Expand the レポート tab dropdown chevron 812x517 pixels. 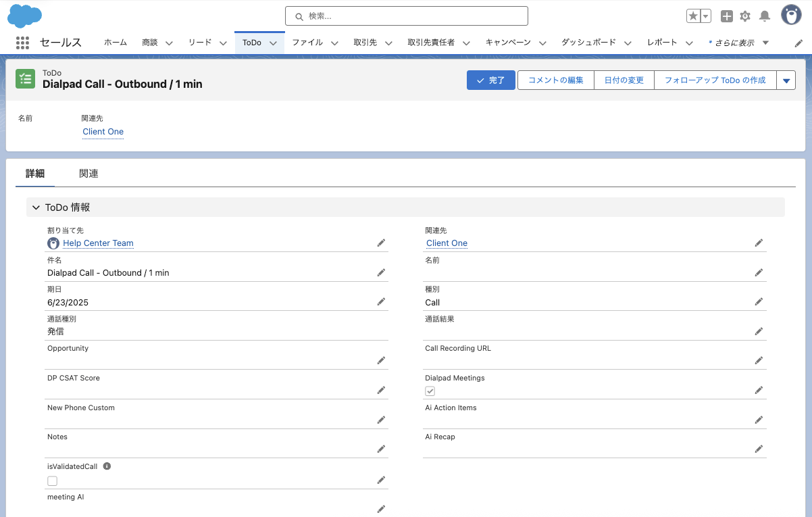(x=688, y=43)
